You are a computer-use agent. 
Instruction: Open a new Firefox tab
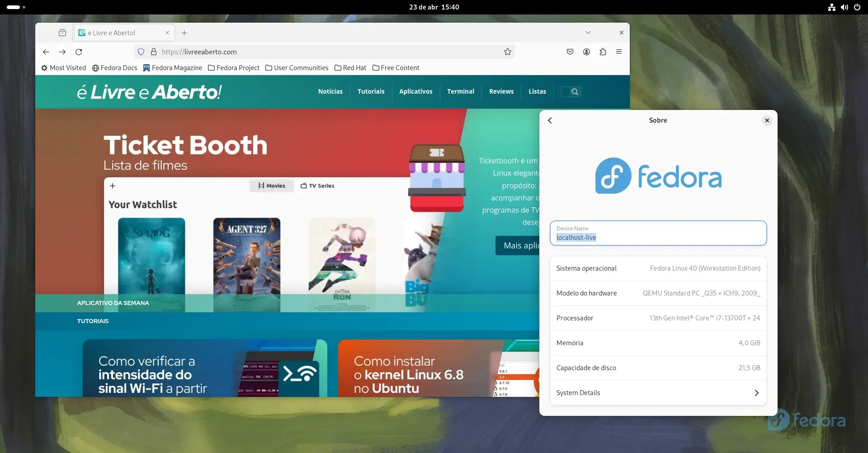point(184,33)
